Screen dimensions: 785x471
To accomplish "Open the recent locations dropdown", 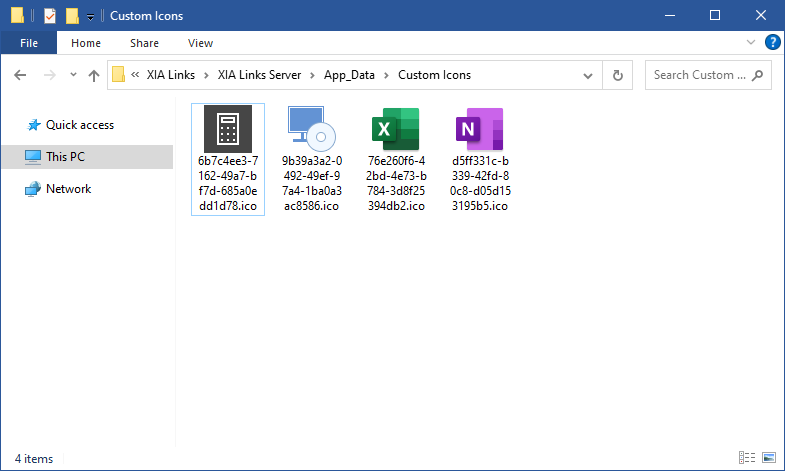I will point(73,75).
